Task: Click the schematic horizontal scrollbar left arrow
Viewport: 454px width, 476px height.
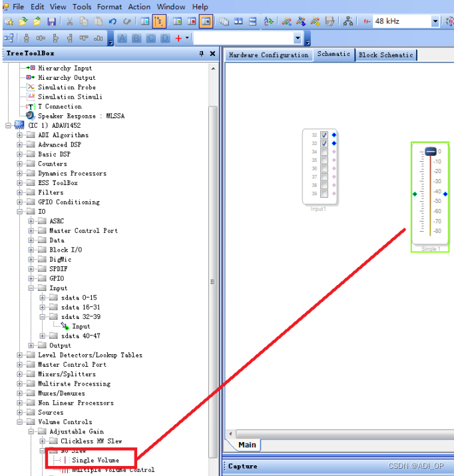Action: point(230,433)
